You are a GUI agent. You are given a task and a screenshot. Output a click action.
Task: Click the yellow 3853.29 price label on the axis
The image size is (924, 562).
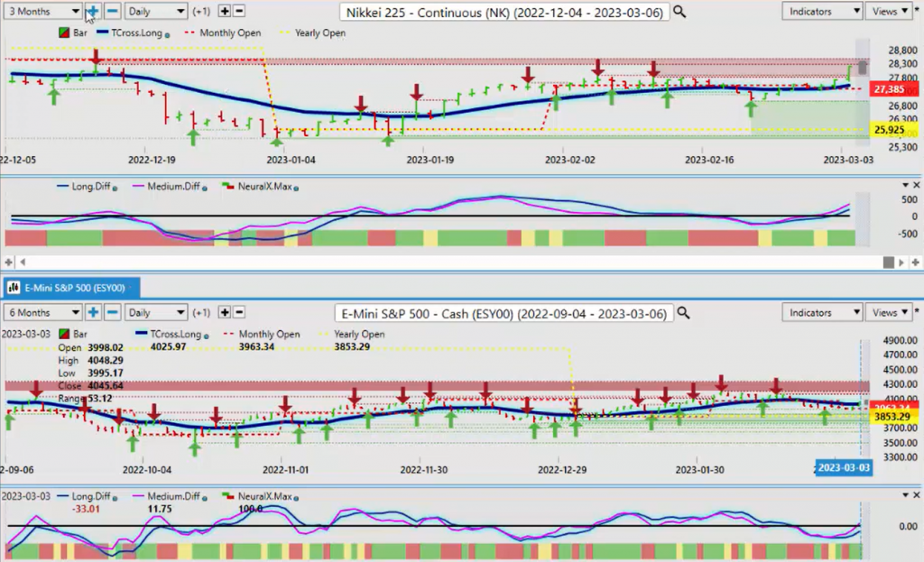pos(892,417)
